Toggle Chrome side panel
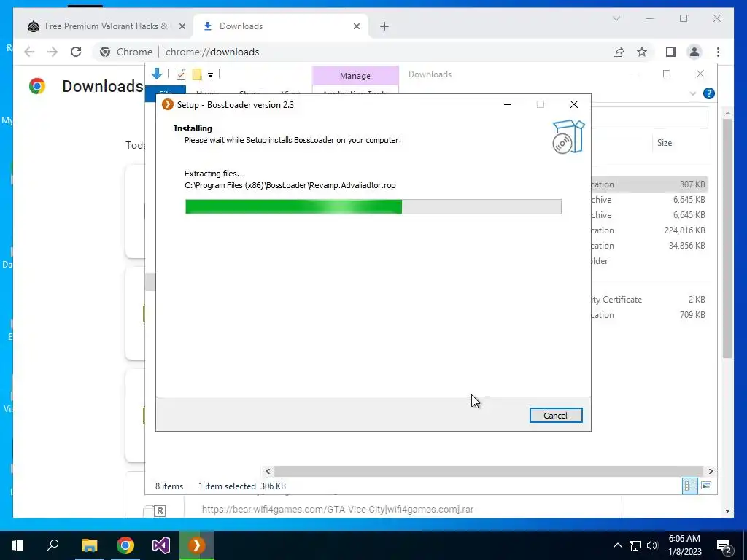Image resolution: width=747 pixels, height=560 pixels. click(671, 52)
